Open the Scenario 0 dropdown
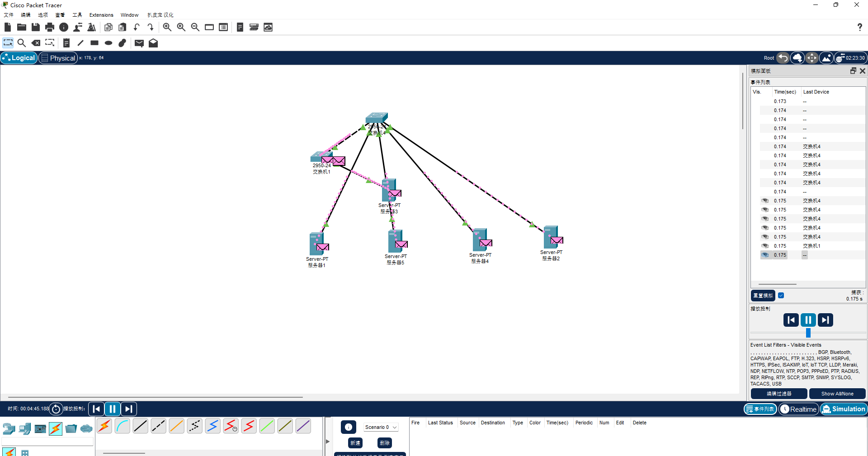This screenshot has height=456, width=868. point(381,427)
